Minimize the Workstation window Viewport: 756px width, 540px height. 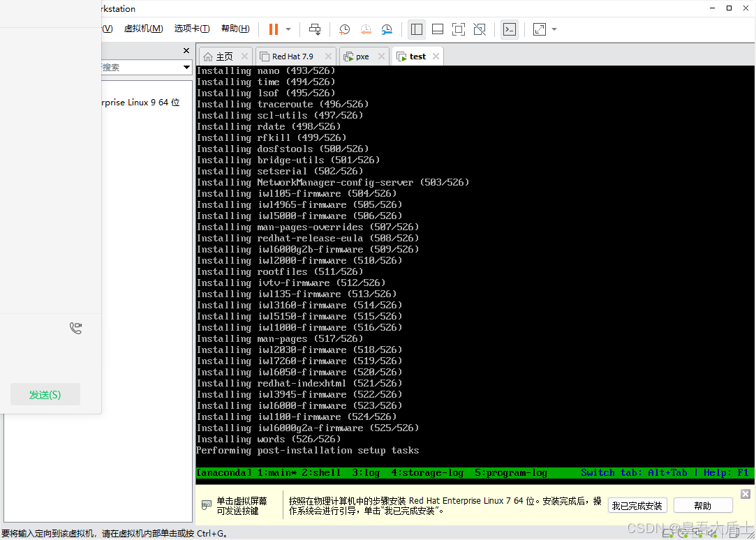(712, 8)
